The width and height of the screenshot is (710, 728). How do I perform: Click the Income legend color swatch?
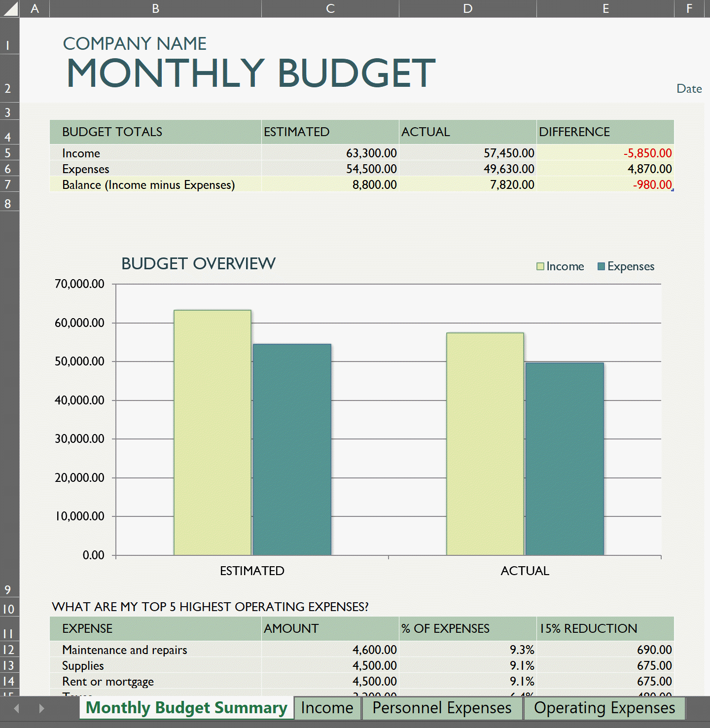pos(540,266)
